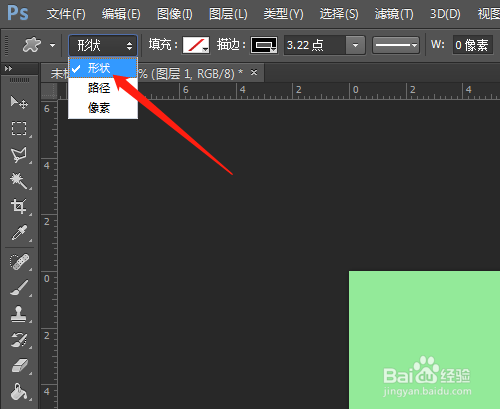Screen dimensions: 500x409
Task: Select the Eyedropper tool
Action: [19, 233]
